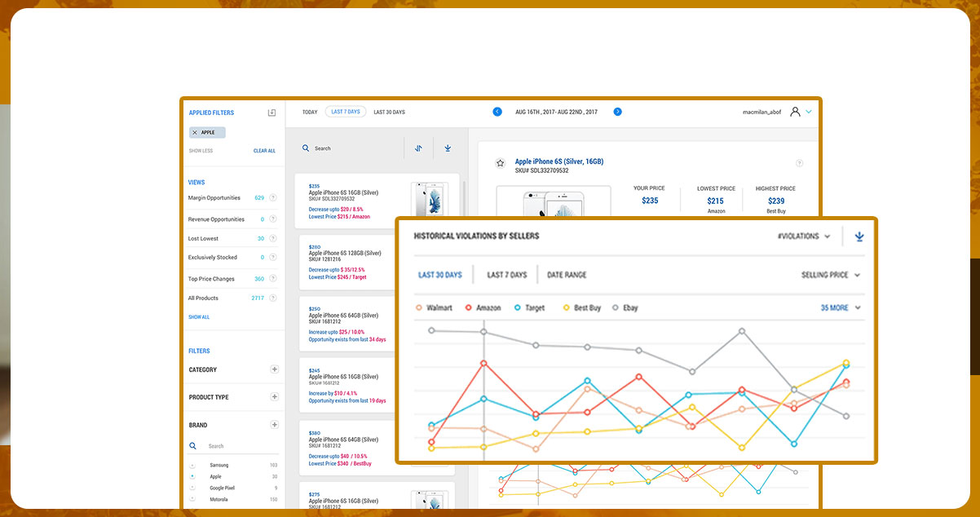This screenshot has height=517, width=980.
Task: Select the Apple brand radio button
Action: (x=192, y=476)
